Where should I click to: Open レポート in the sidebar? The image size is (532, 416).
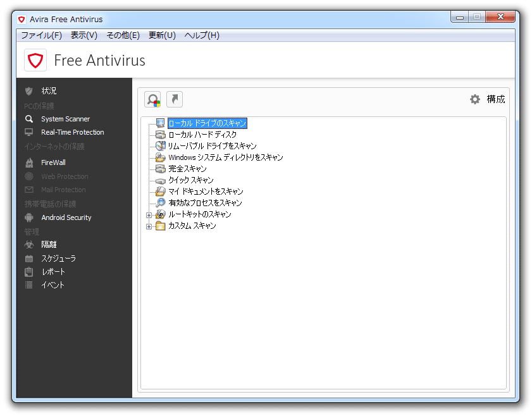(53, 272)
